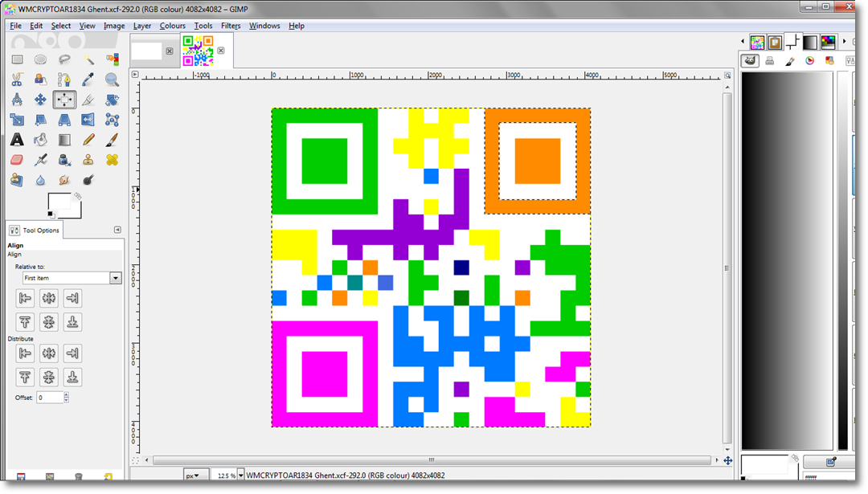Select the Rectangle Select tool

[17, 59]
